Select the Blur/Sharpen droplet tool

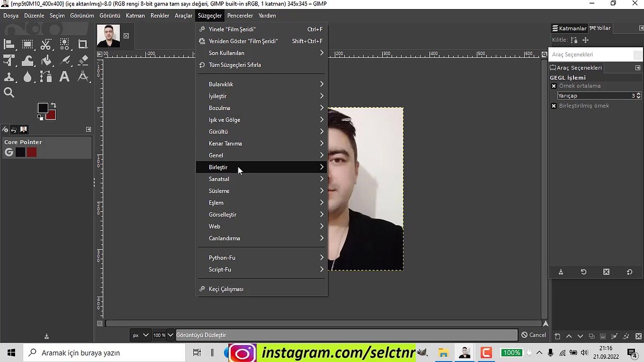[28, 77]
